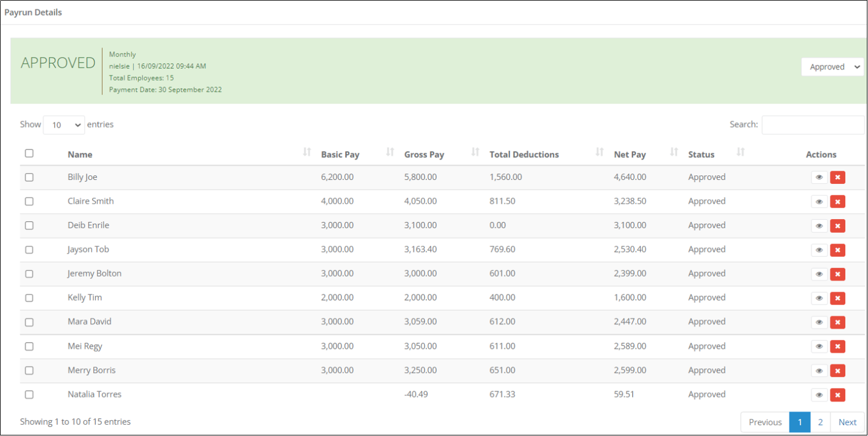Click Kelly Tim's net pay 1,600.00
Image resolution: width=868 pixels, height=436 pixels.
coord(630,298)
